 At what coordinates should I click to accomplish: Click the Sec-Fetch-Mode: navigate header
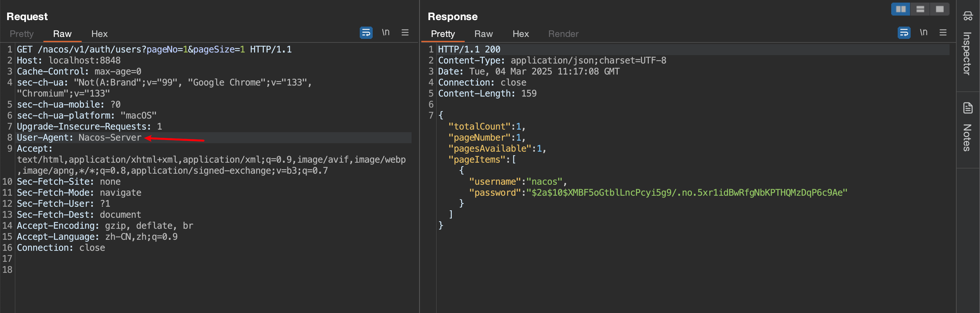tap(79, 193)
